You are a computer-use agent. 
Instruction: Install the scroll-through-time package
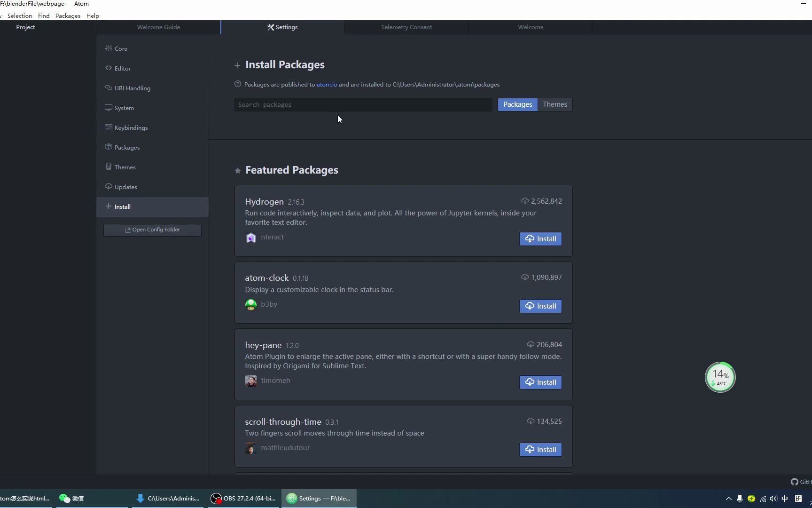click(x=540, y=450)
